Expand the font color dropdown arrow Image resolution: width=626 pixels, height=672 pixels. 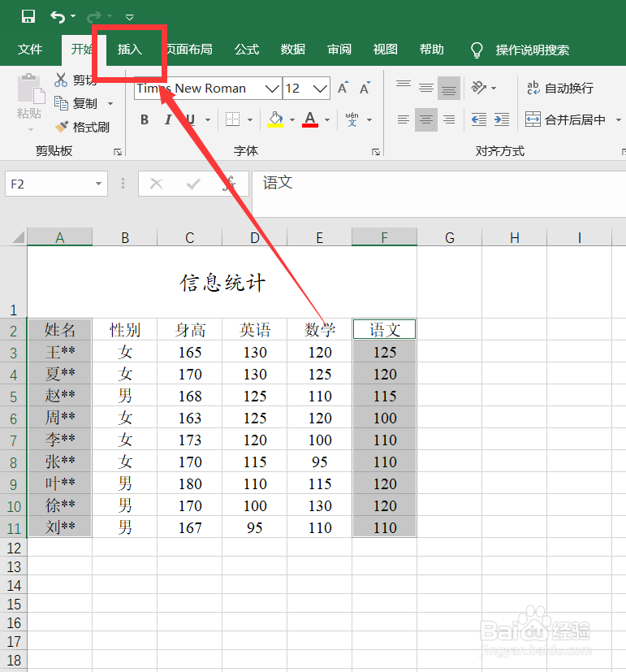click(327, 120)
